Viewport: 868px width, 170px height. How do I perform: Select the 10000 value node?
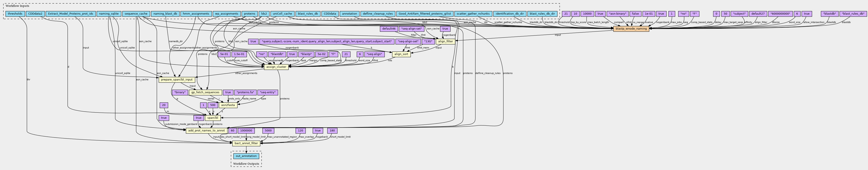click(587, 14)
